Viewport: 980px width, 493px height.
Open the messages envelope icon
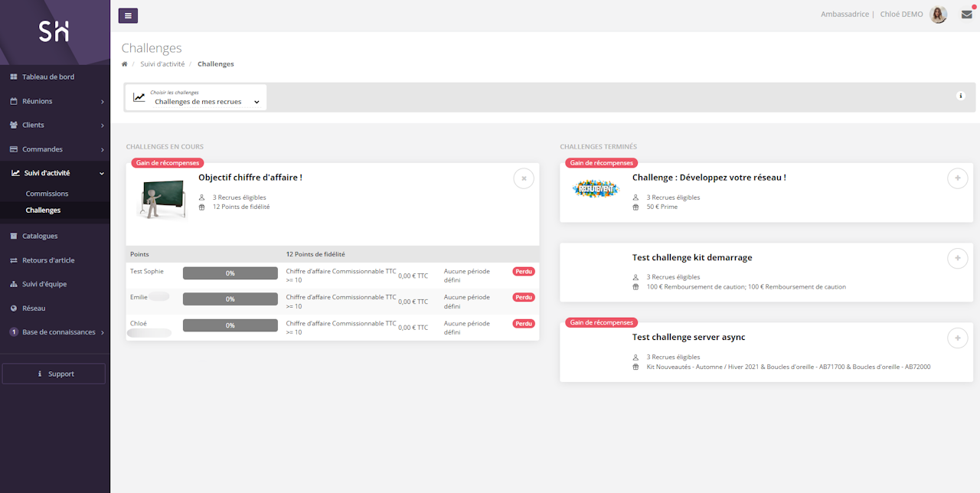tap(966, 15)
